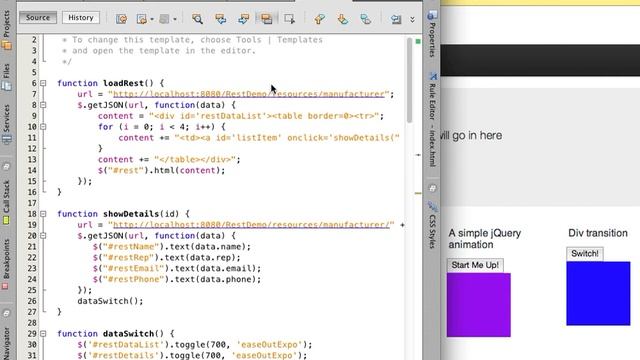Image resolution: width=640 pixels, height=360 pixels.
Task: Click '#restPhone' selector on line 24
Action: point(133,279)
